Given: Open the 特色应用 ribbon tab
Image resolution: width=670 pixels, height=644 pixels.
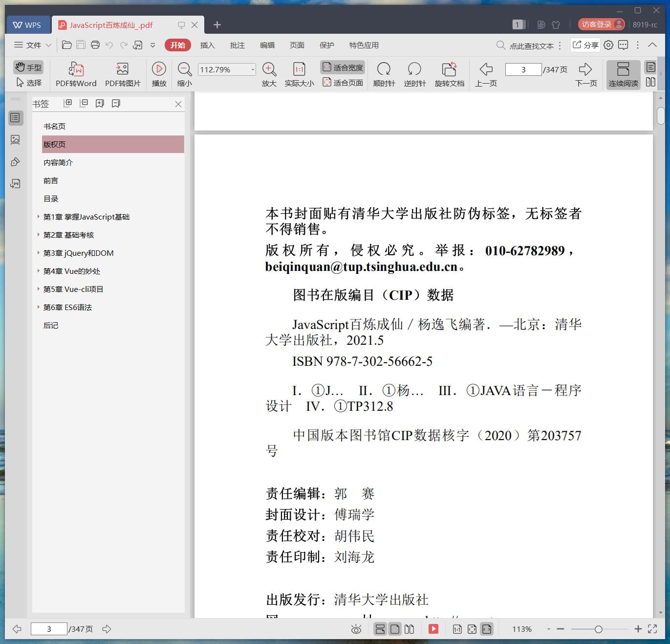Looking at the screenshot, I should 364,45.
